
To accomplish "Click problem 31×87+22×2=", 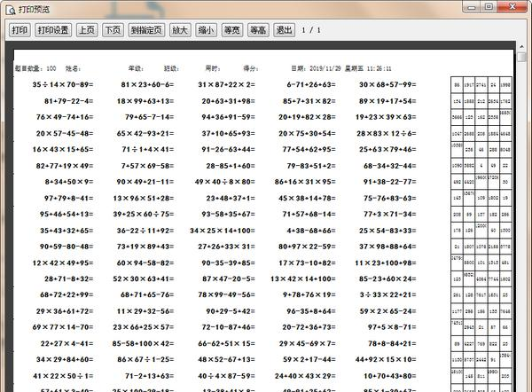I will click(x=227, y=84).
